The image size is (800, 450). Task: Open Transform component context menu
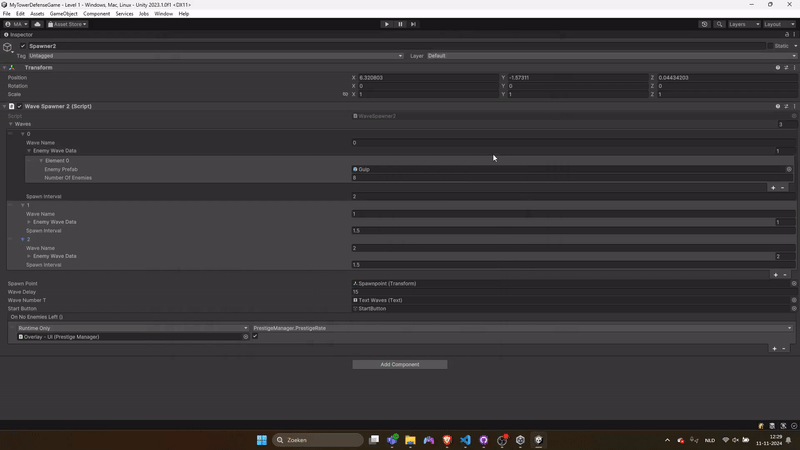(794, 67)
